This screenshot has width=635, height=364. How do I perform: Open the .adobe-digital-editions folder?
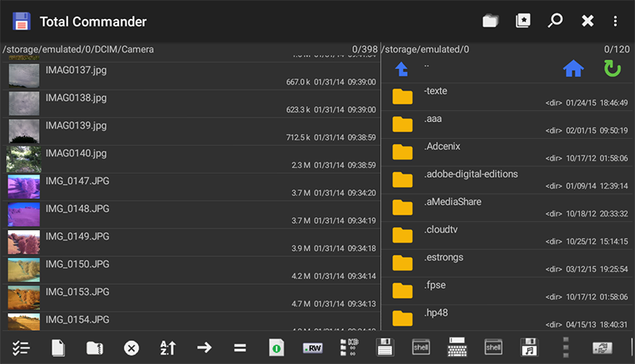(x=507, y=180)
